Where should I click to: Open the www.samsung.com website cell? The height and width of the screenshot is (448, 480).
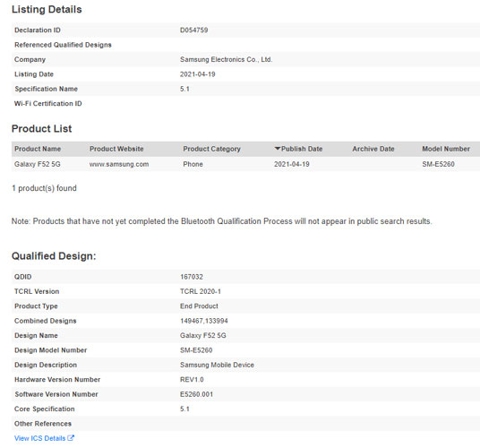119,164
